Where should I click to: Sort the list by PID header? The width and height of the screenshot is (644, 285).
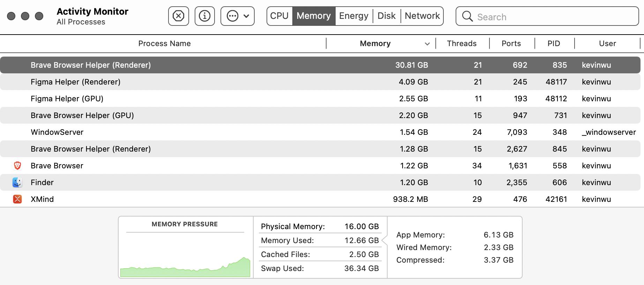click(554, 44)
